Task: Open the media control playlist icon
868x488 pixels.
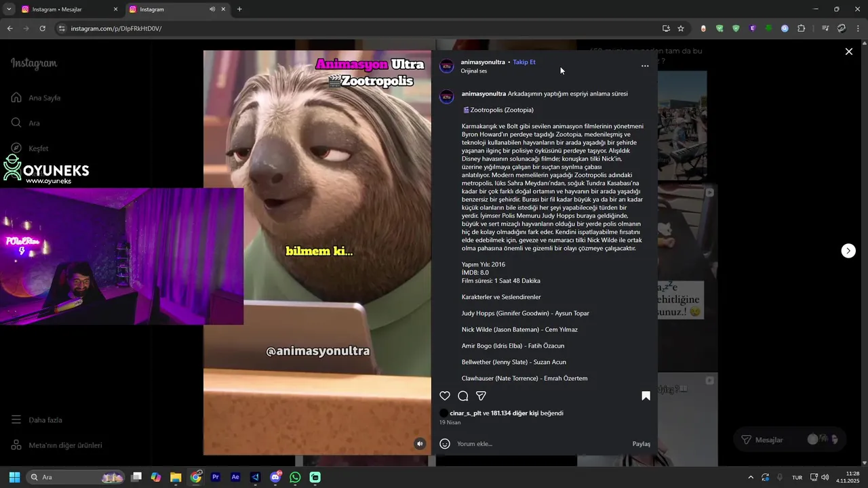Action: click(x=825, y=28)
